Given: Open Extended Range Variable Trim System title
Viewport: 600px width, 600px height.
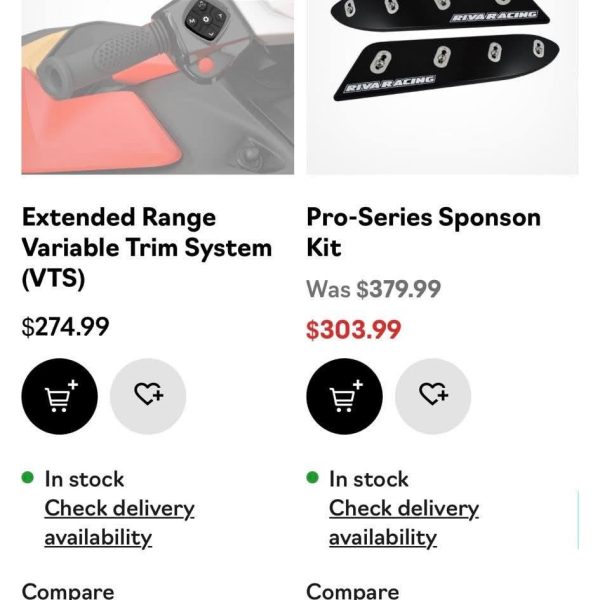Looking at the screenshot, I should point(146,247).
